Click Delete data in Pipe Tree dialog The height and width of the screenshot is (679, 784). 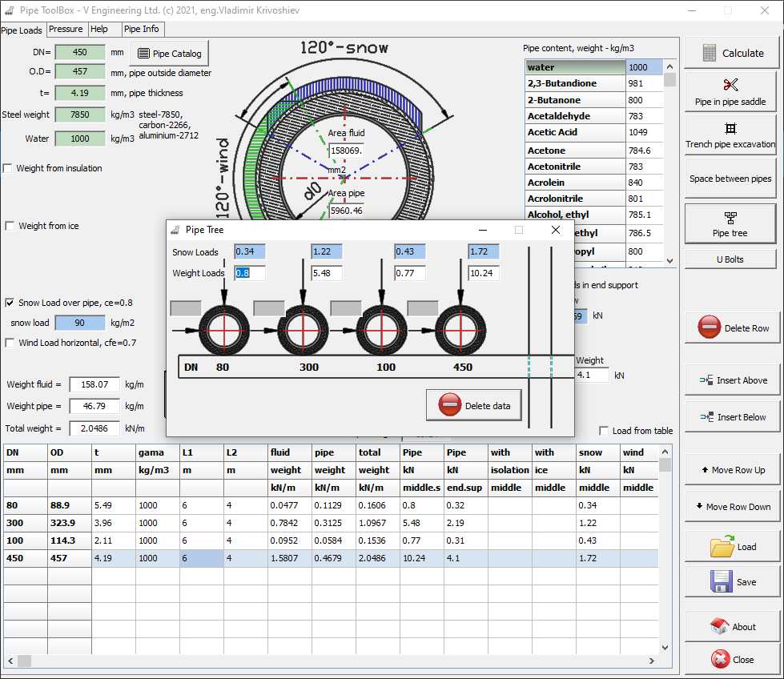(475, 405)
